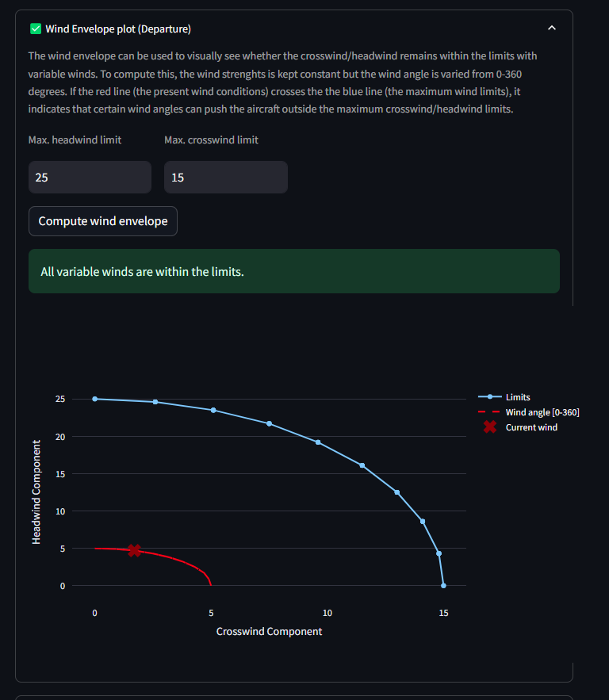Click the green checkmark icon in header
Viewport: 609px width, 700px height.
click(x=36, y=29)
